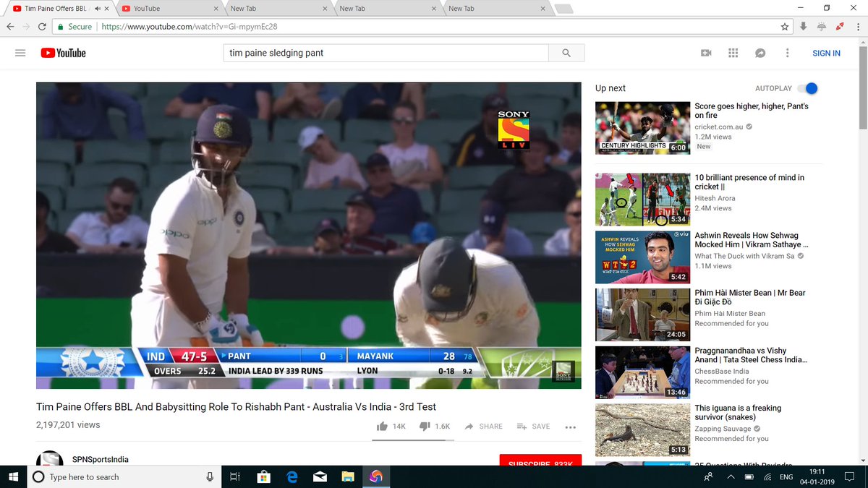The height and width of the screenshot is (488, 868).
Task: Bookmark this page with the star icon
Action: (x=785, y=26)
